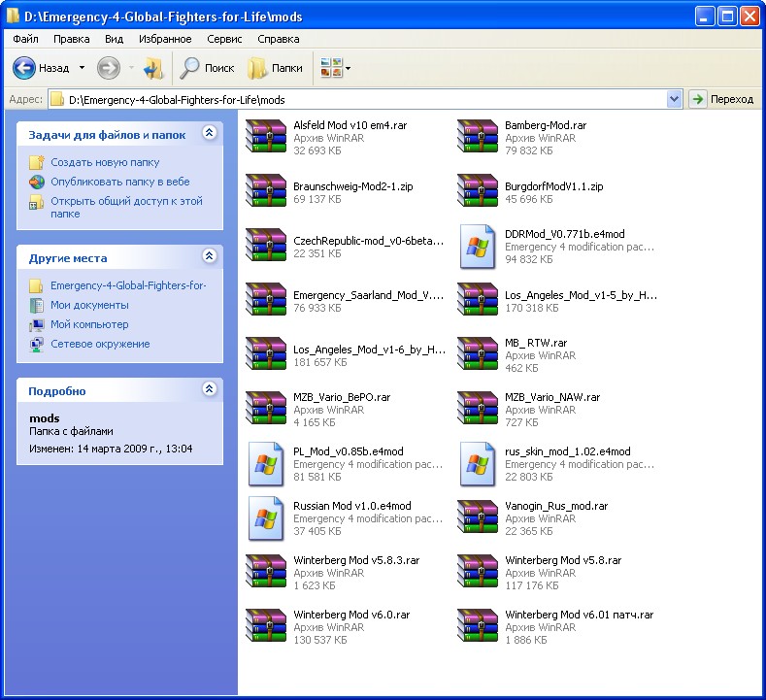
Task: Click the Back (Назад) arrow icon
Action: pos(23,68)
